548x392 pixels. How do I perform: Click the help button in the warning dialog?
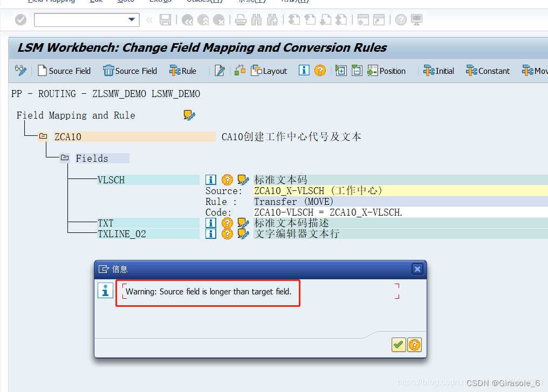click(x=414, y=345)
